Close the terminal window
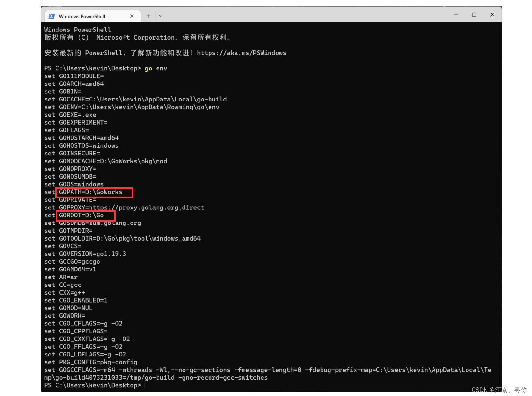 coord(492,14)
